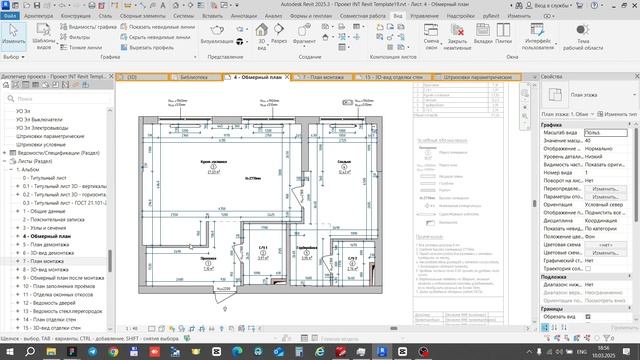Open the Визуализация (Render) teapot tool
The width and height of the screenshot is (640, 360).
[217, 35]
